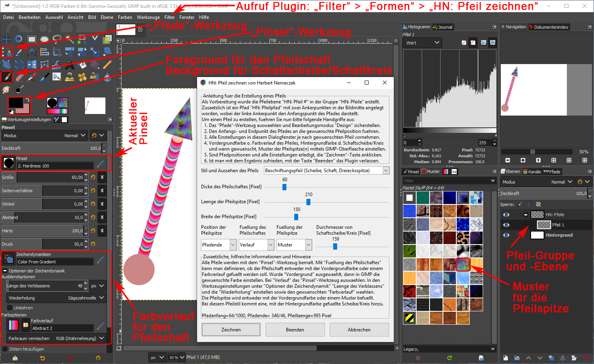
Task: Hide the Hintergrund layer
Action: point(506,235)
